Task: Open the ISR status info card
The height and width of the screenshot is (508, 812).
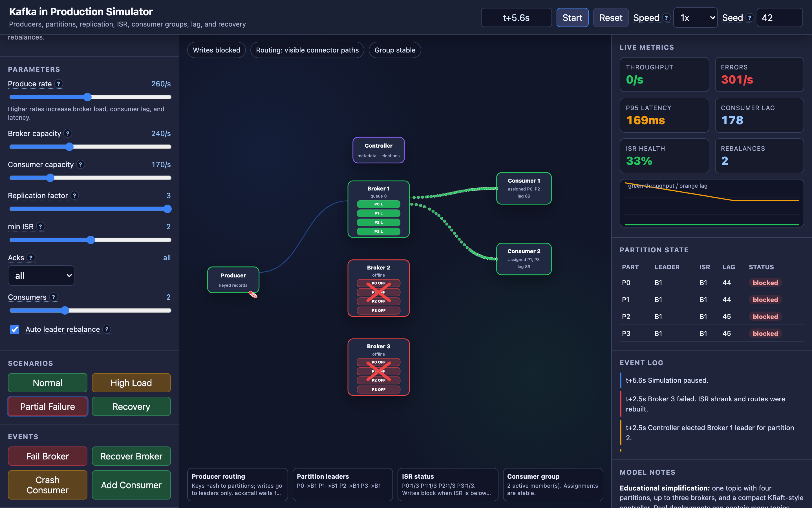Action: click(x=448, y=485)
